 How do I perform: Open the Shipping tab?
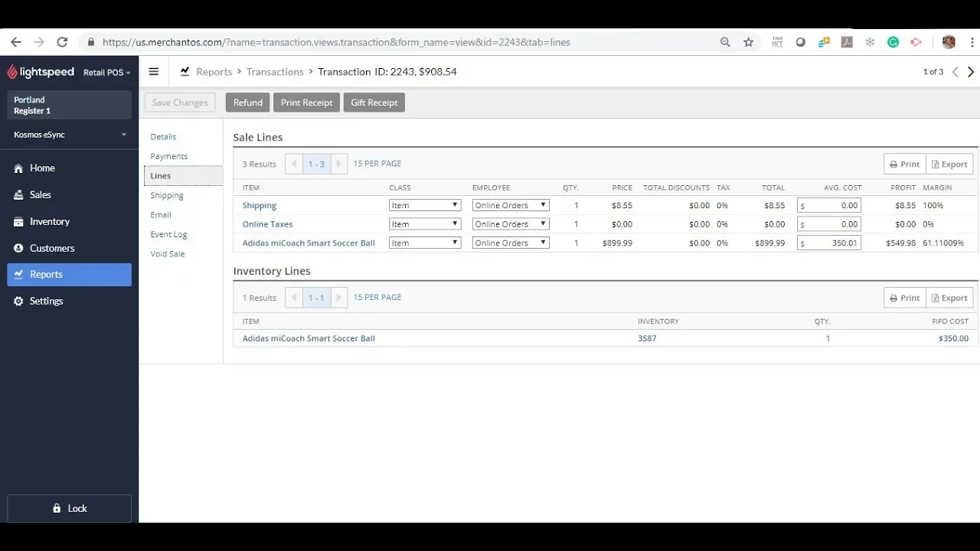coord(167,195)
